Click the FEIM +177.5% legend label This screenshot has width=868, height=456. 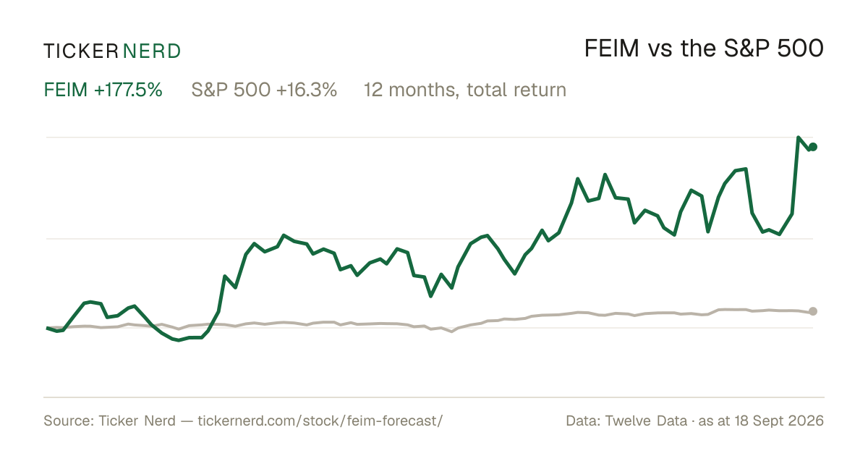pos(103,90)
